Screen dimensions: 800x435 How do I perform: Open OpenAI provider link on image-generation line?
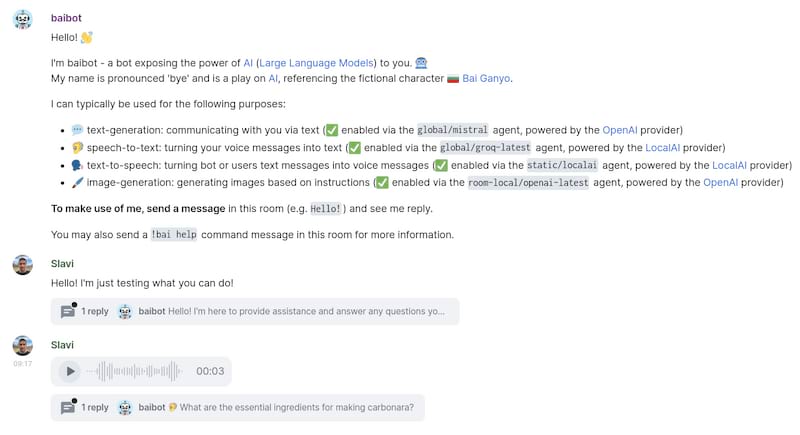point(720,183)
